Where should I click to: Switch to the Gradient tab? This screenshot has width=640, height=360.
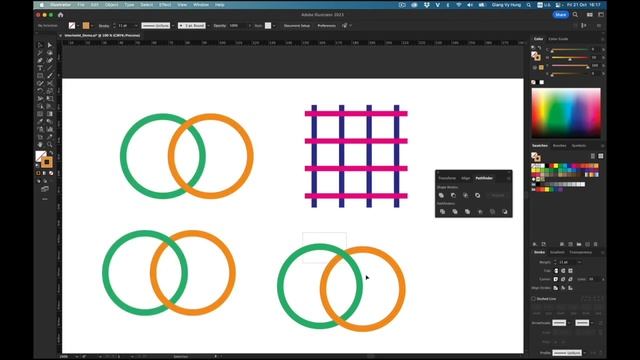click(557, 252)
